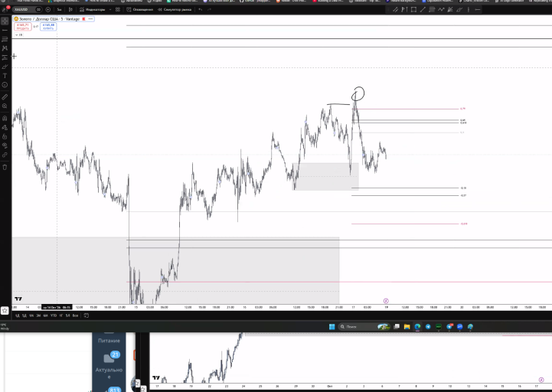552x392 pixels.
Task: Select the zigzag path tool in favorites bar
Action: (441, 9)
